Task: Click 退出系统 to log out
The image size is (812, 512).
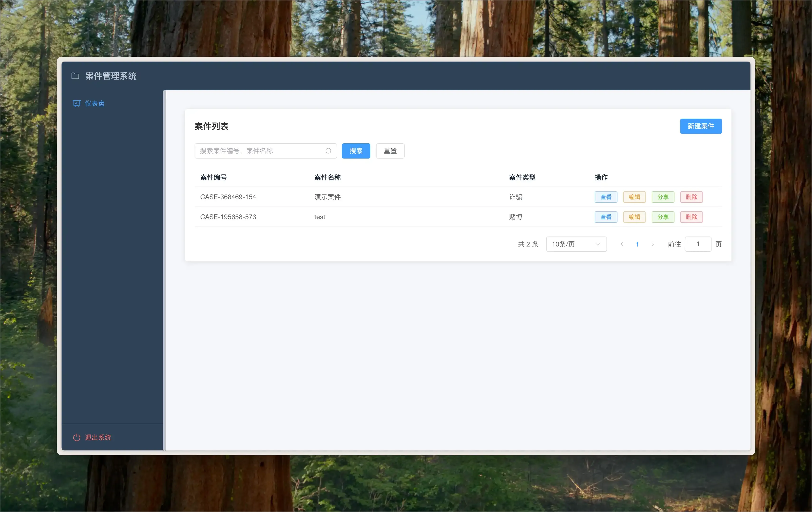Action: click(98, 437)
